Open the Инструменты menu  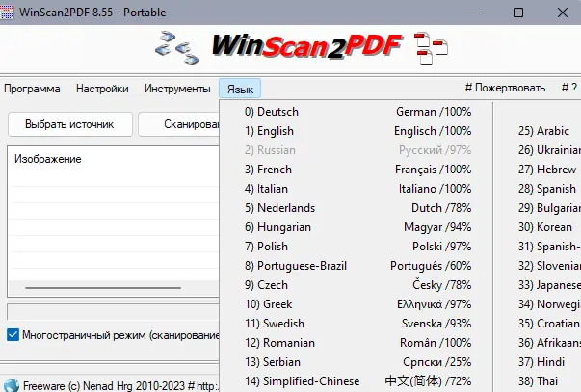(x=177, y=89)
